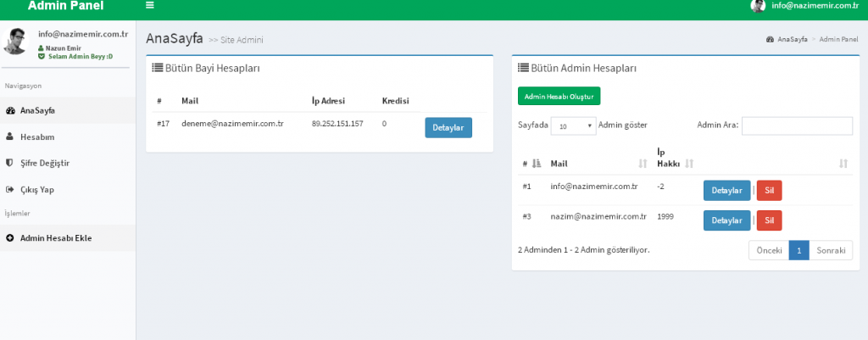Image resolution: width=868 pixels, height=340 pixels.
Task: Click the breadcrumb dashboard icon
Action: (770, 39)
